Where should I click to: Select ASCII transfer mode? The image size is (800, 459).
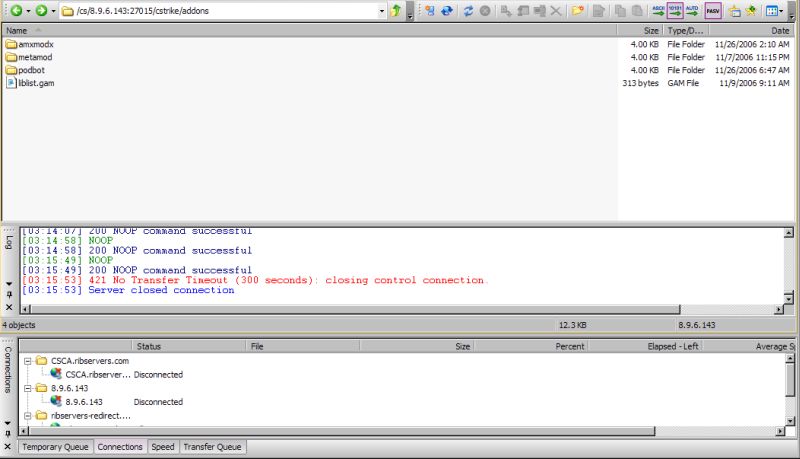click(x=658, y=11)
